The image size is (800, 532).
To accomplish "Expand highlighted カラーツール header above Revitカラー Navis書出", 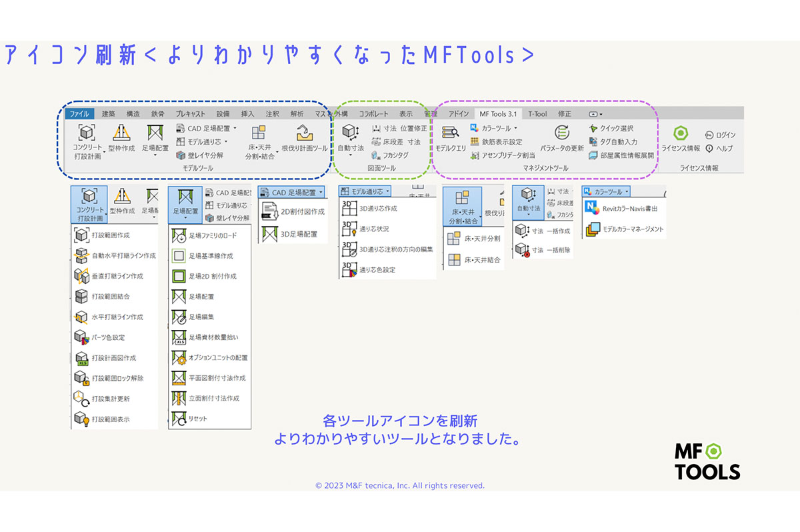I will [606, 191].
